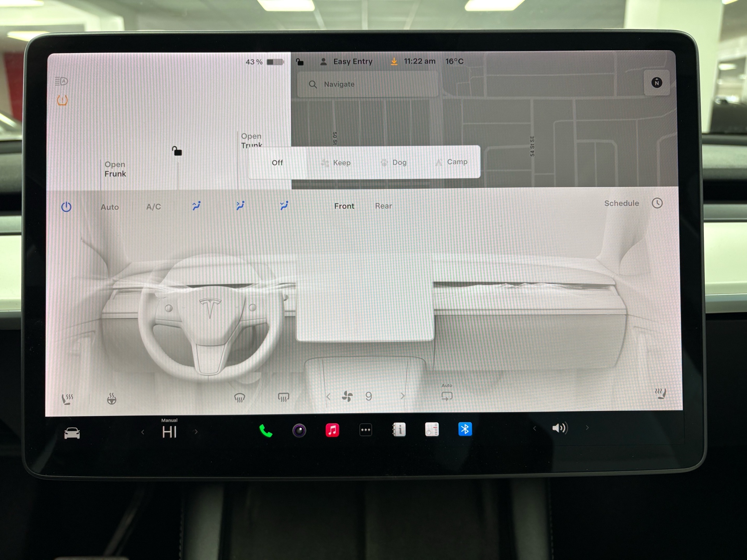The image size is (747, 560).
Task: Toggle the A/C
Action: (153, 206)
